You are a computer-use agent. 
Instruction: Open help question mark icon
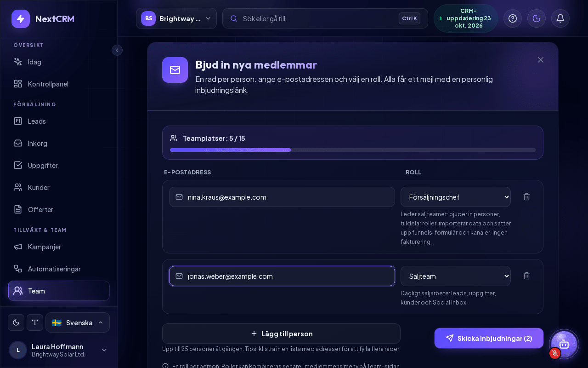click(513, 18)
